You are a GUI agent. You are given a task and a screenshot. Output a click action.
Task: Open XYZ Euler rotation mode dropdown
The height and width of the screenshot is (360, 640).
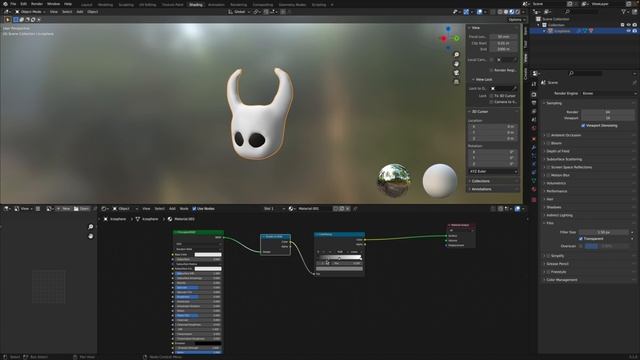click(x=493, y=171)
